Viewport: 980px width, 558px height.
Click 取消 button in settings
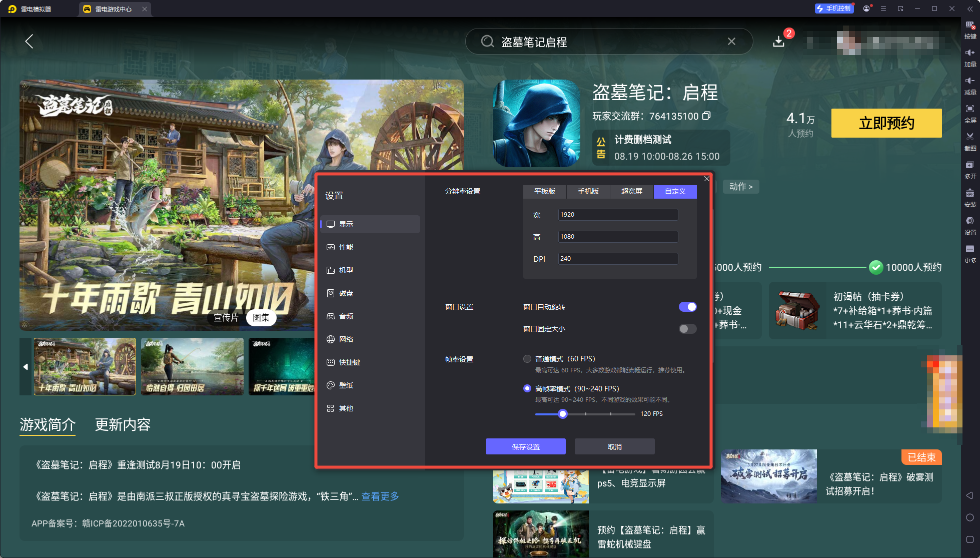pyautogui.click(x=614, y=446)
